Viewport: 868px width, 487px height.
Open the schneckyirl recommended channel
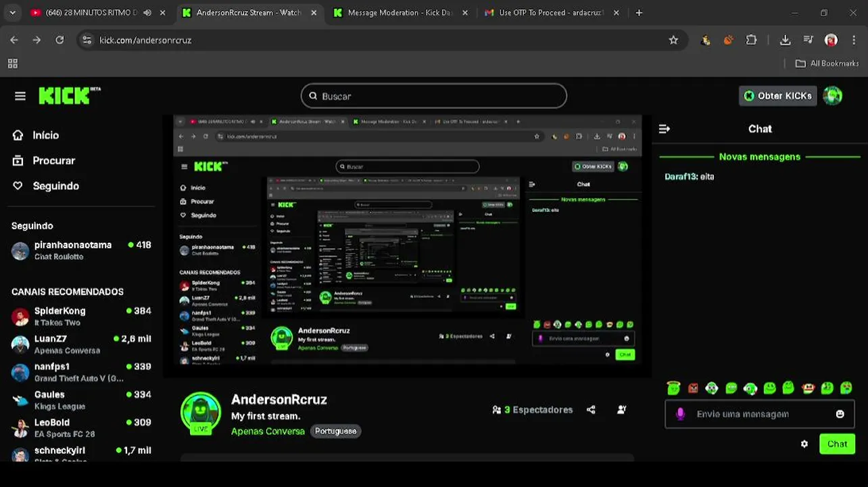point(81,455)
